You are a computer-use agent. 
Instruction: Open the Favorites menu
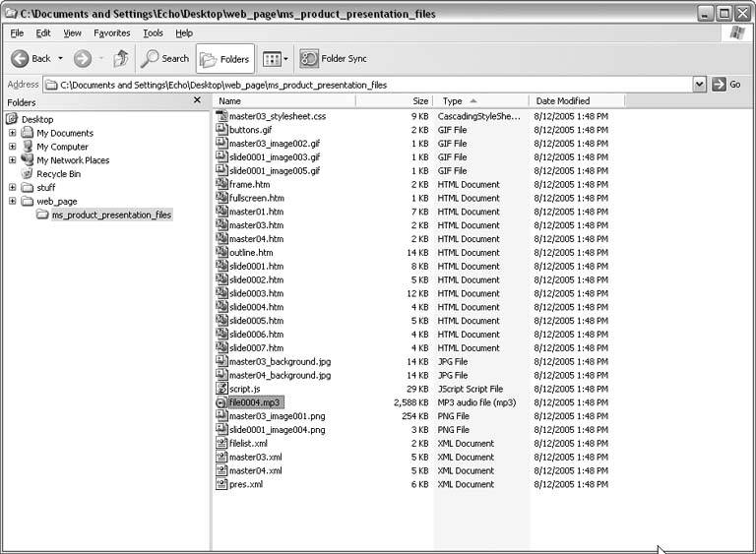click(x=111, y=32)
